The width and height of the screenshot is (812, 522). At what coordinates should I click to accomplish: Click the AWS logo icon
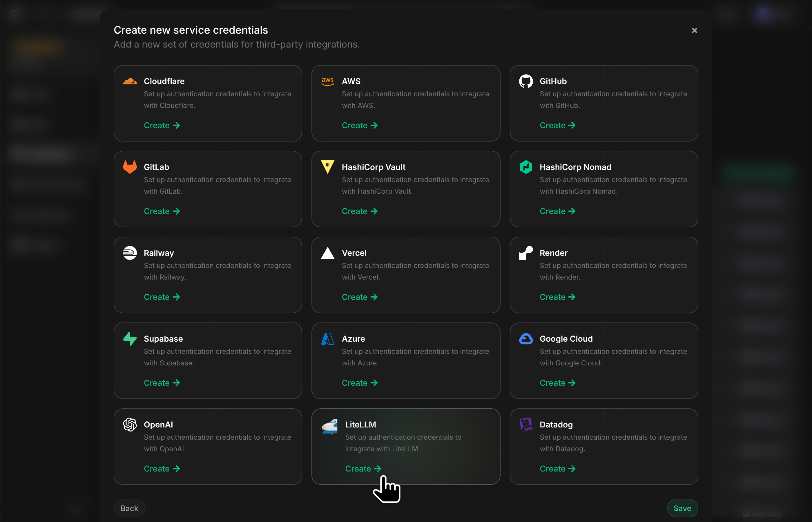pyautogui.click(x=328, y=81)
